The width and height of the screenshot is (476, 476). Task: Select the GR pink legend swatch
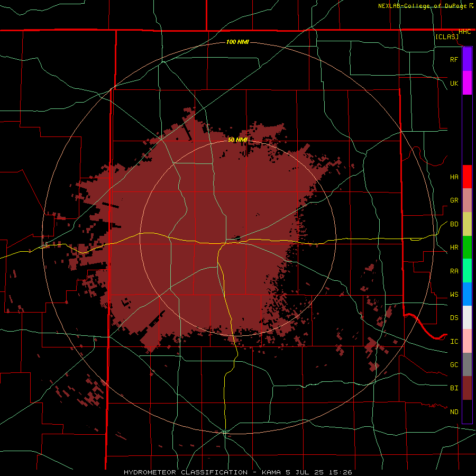[467, 200]
